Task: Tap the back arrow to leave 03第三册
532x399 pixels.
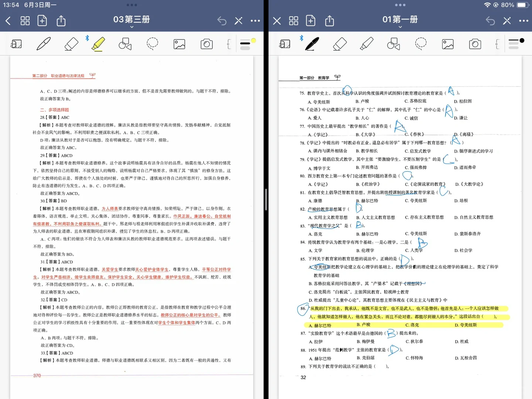Action: [x=8, y=21]
